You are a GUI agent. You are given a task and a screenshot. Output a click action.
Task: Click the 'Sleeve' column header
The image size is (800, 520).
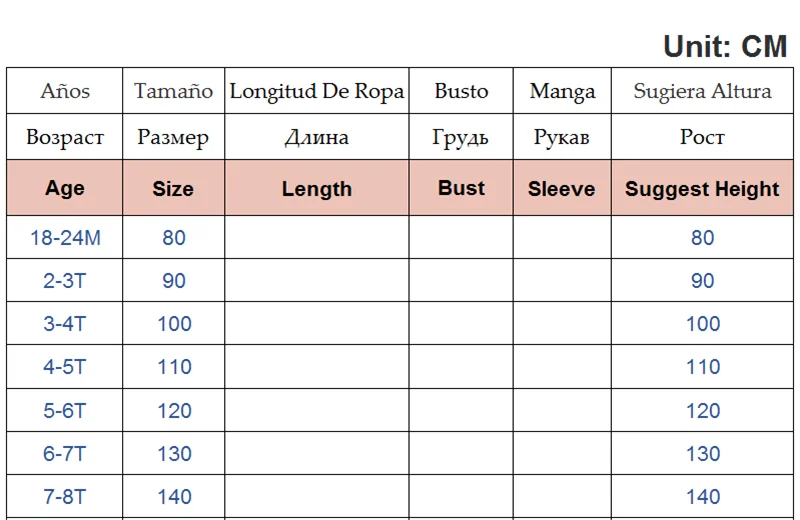point(562,188)
